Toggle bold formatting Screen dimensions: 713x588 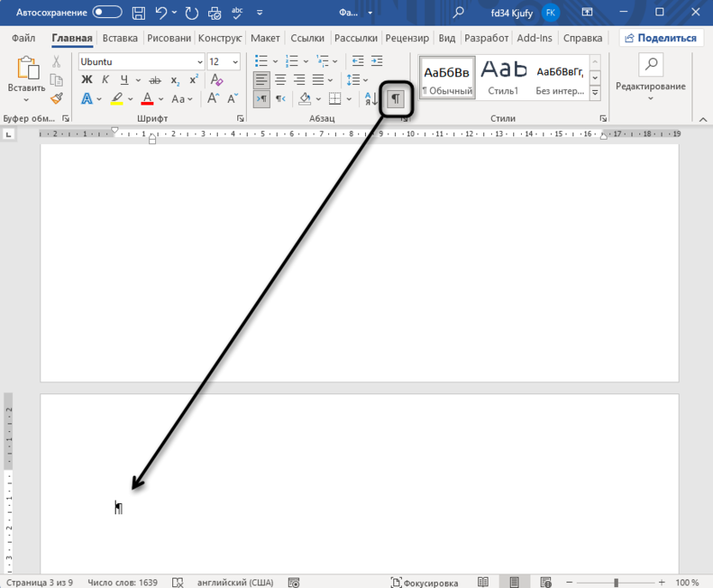tap(87, 80)
